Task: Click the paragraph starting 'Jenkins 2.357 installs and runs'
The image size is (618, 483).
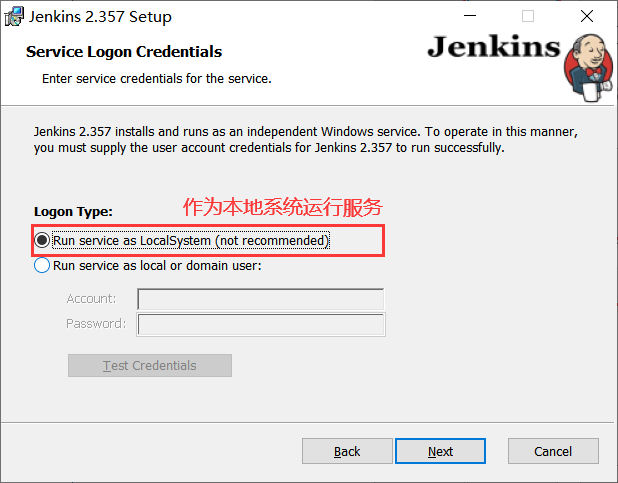Action: point(306,140)
